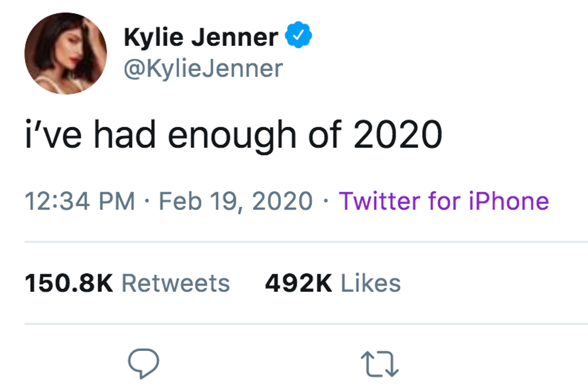
Task: Open Kylie Jenner's profile picture
Action: click(x=65, y=53)
